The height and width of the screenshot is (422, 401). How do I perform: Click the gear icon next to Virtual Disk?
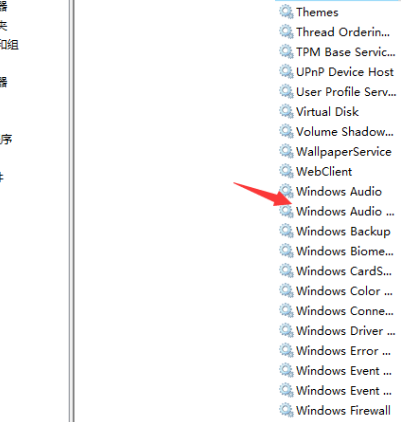pyautogui.click(x=286, y=112)
